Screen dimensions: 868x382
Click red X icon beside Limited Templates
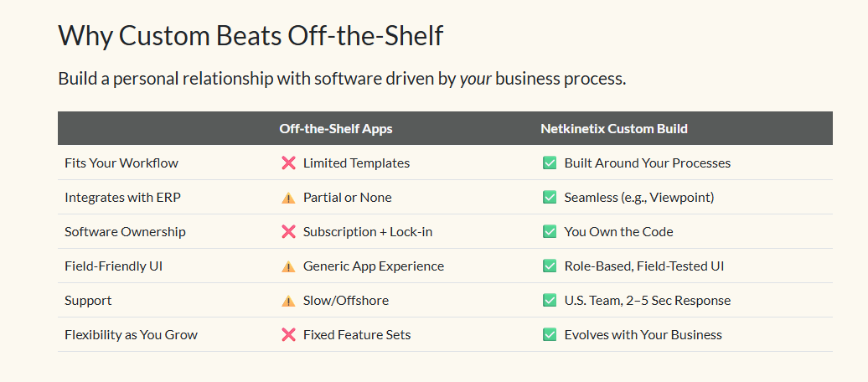point(288,163)
